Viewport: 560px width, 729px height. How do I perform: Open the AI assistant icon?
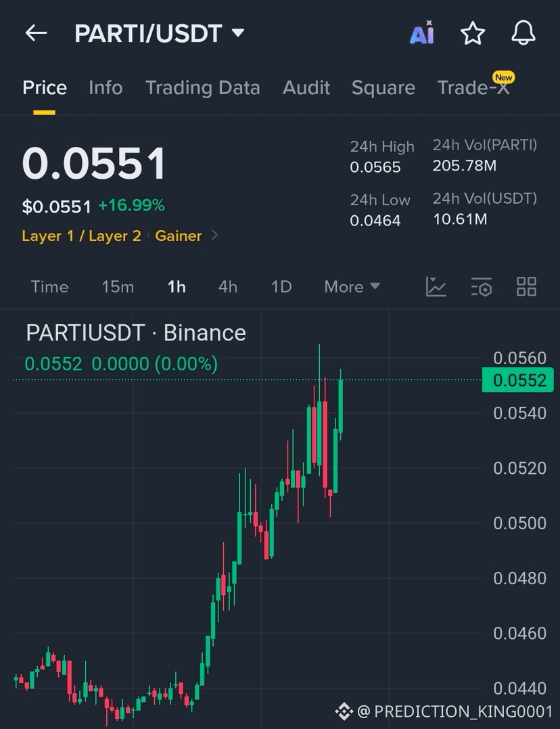[x=422, y=33]
